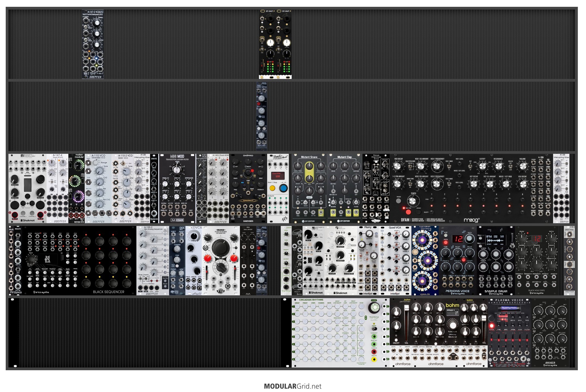Viewport: 586px width, 392px height.
Task: Select the lone FEG module in the second rack row
Action: click(262, 116)
